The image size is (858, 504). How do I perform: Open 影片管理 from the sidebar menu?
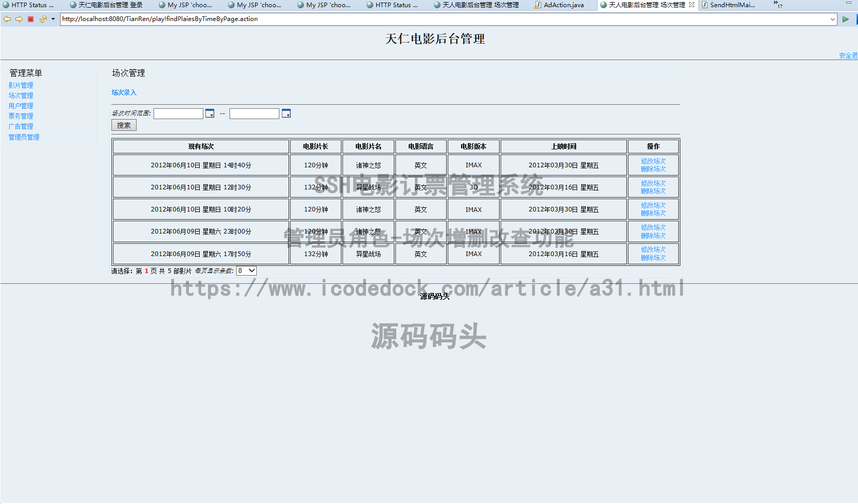tap(21, 85)
